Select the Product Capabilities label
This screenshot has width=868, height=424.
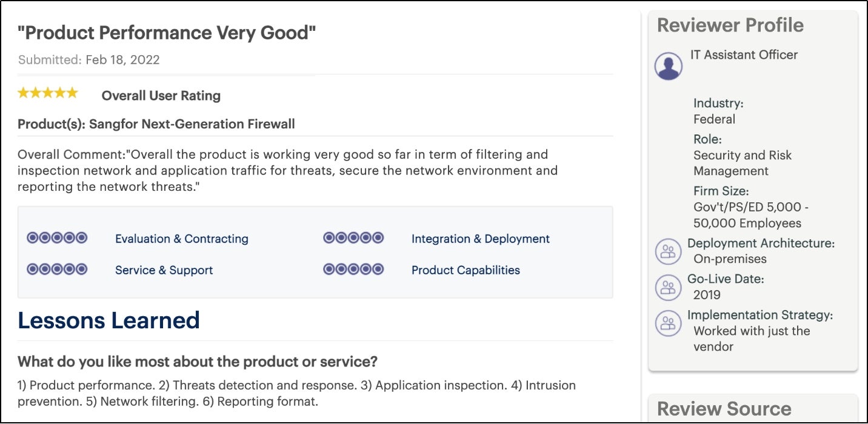[x=466, y=270]
